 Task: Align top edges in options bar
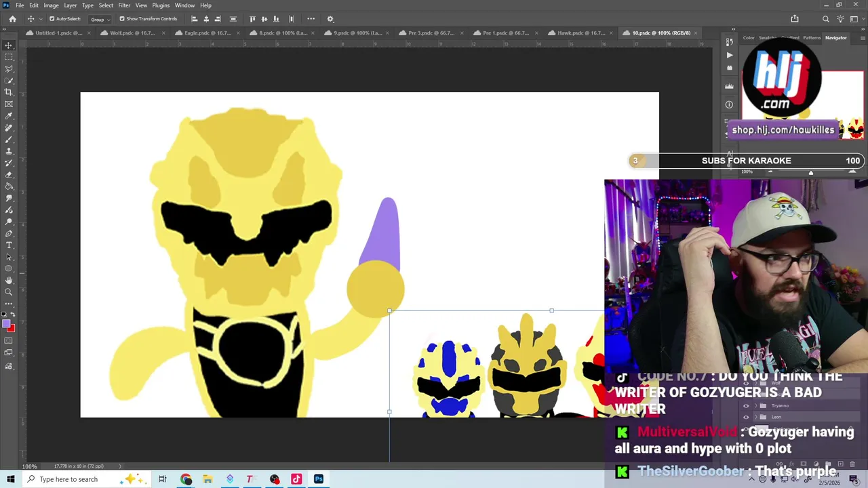(253, 19)
